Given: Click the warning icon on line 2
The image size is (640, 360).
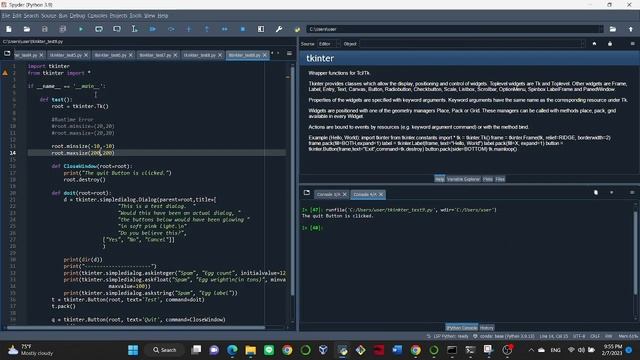Looking at the screenshot, I should click(5, 73).
